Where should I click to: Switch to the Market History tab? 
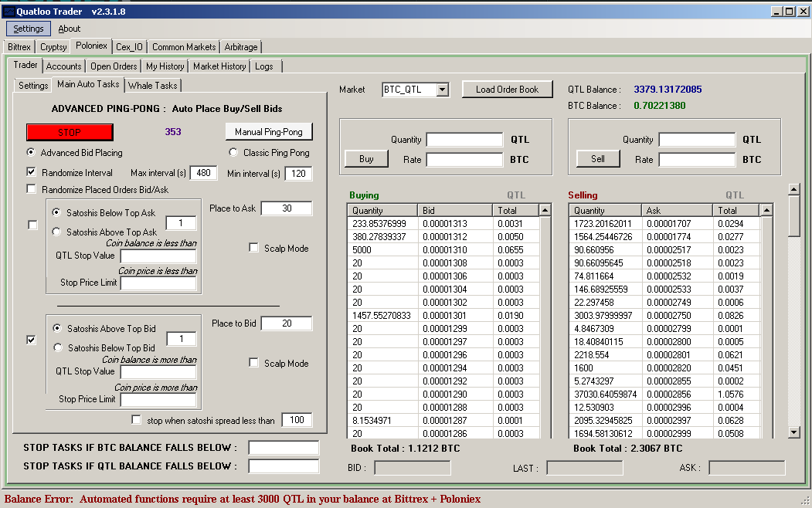tap(219, 66)
